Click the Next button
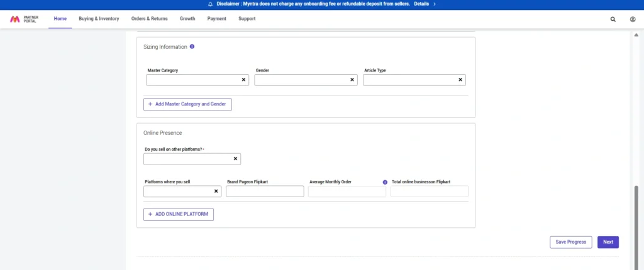This screenshot has height=270, width=644. click(x=608, y=242)
